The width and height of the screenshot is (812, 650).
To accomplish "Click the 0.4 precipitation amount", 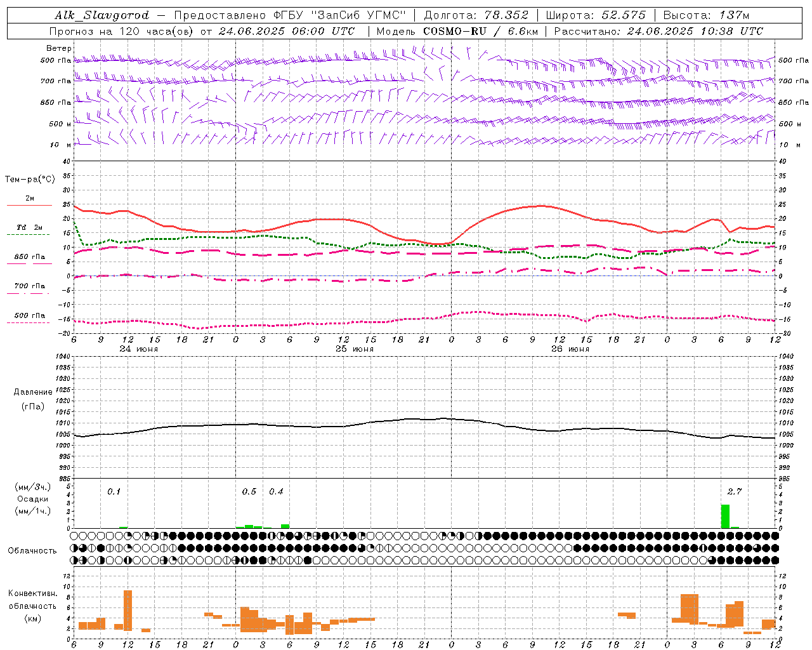I will tap(276, 492).
